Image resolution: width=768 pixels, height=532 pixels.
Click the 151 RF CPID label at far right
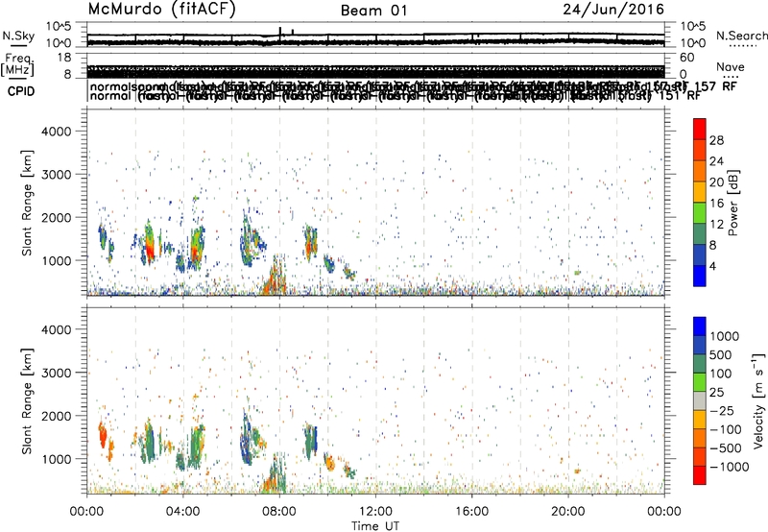[x=679, y=95]
